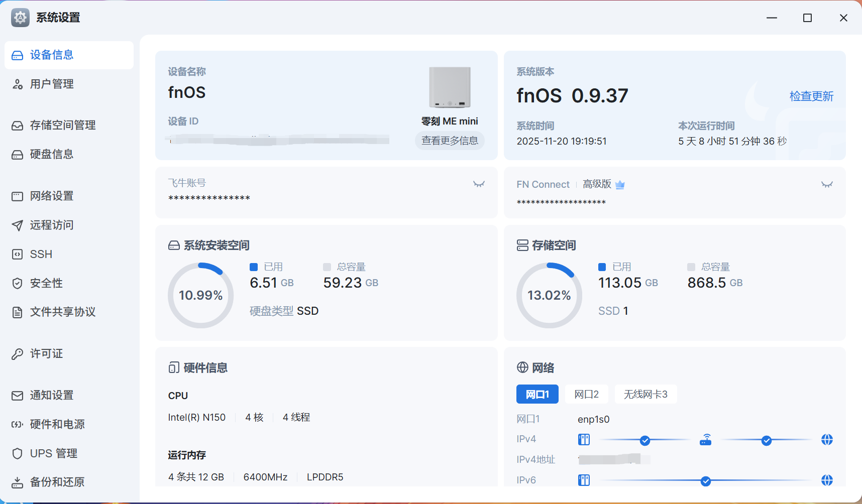Click the 通知设置 envelope icon

coord(17,396)
